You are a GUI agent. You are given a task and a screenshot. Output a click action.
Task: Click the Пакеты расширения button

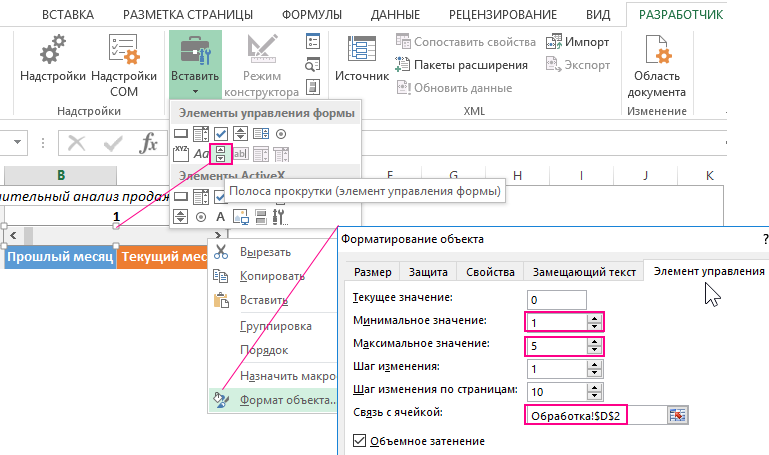[x=461, y=65]
